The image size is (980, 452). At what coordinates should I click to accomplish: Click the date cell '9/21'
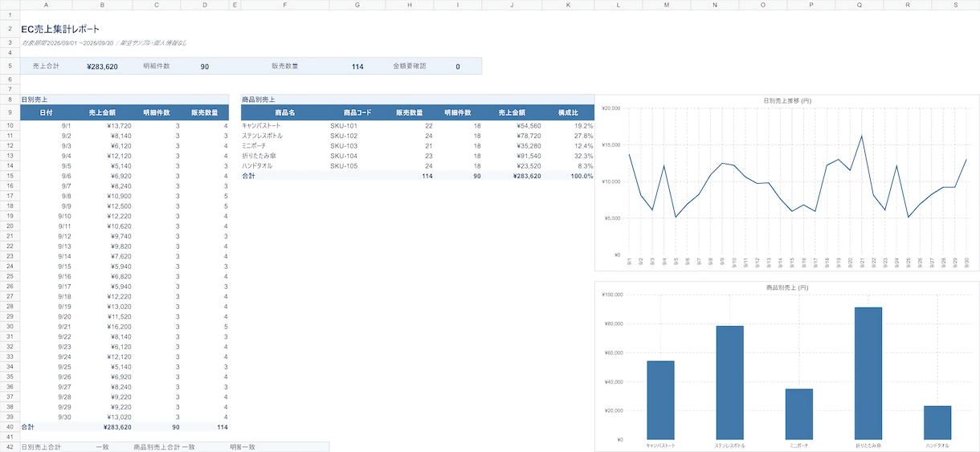point(64,327)
